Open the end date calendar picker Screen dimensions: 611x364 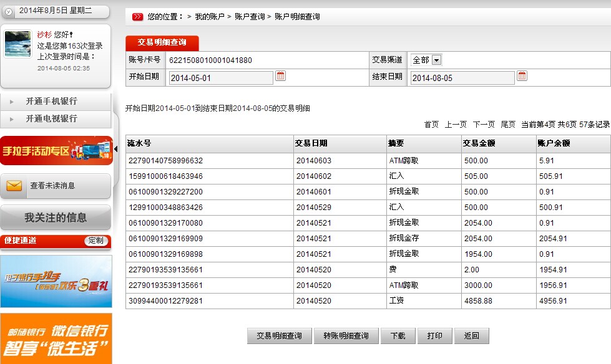click(x=522, y=76)
